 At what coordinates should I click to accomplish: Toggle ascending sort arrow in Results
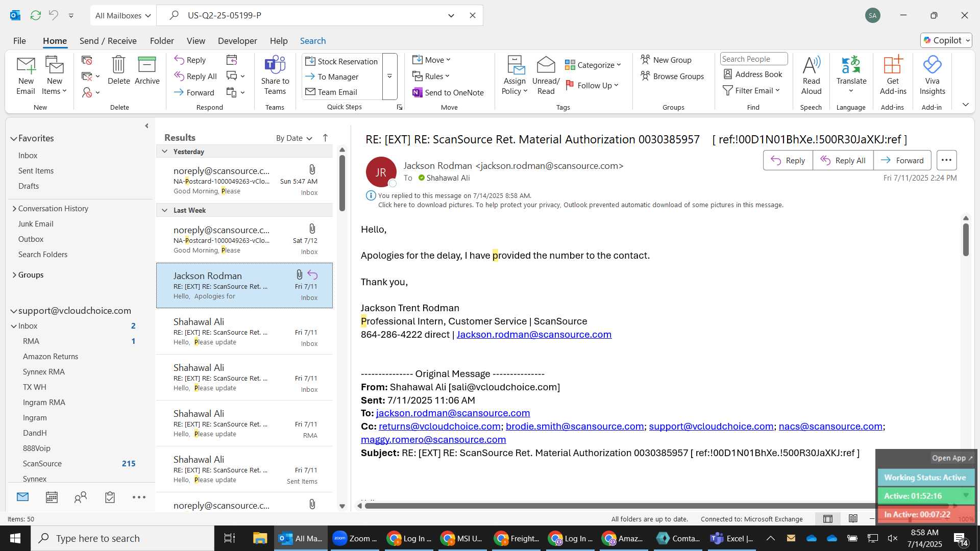[x=325, y=138]
